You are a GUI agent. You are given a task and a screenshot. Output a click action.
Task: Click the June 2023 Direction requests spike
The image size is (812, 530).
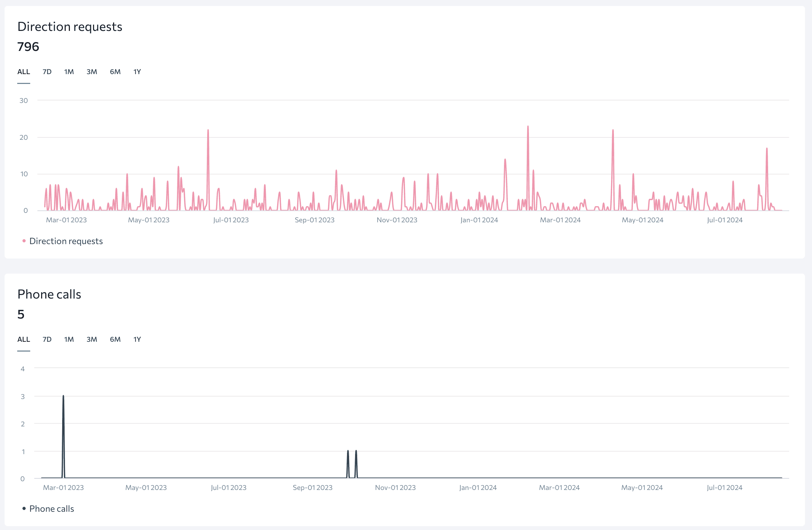click(208, 130)
